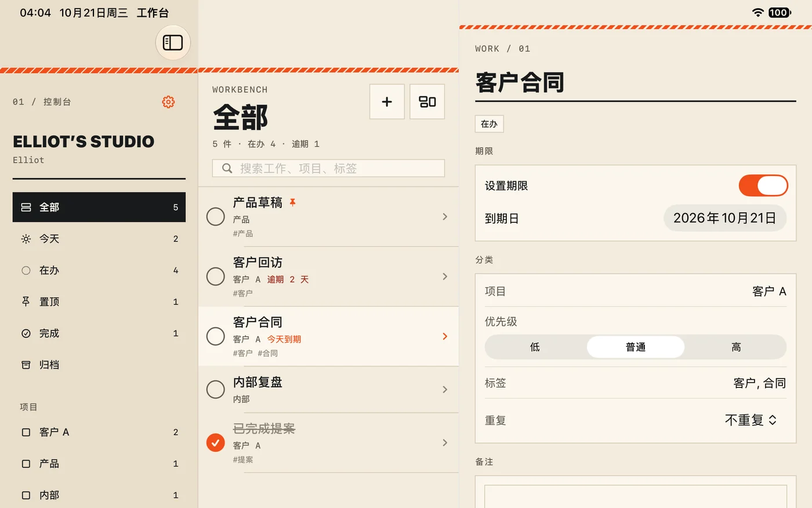Select 归档 in the sidebar
This screenshot has height=508, width=812.
click(99, 365)
